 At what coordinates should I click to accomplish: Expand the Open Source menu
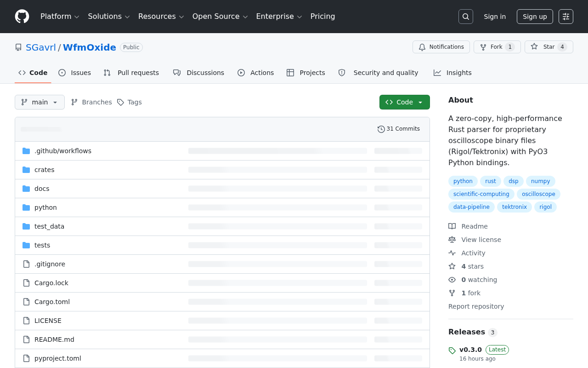click(220, 17)
